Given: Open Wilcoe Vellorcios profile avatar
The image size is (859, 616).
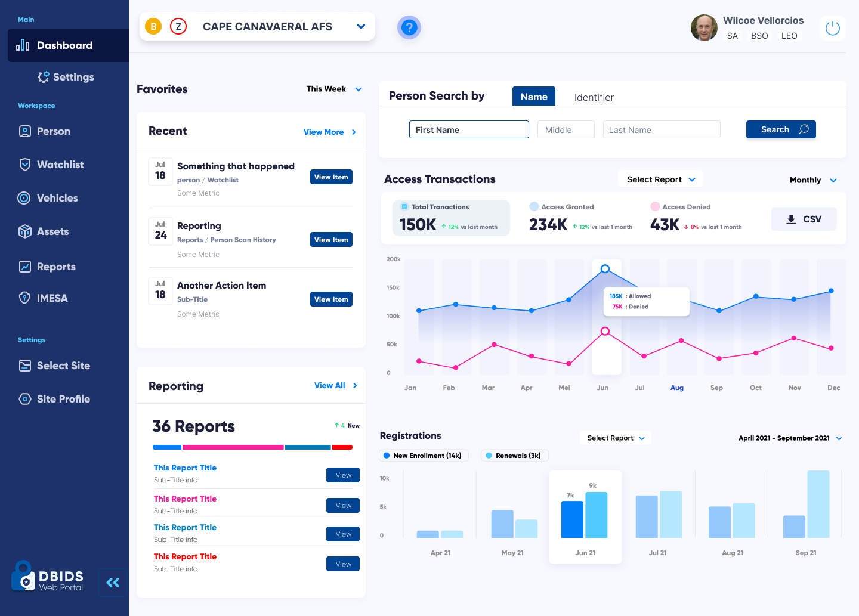Looking at the screenshot, I should pos(704,28).
